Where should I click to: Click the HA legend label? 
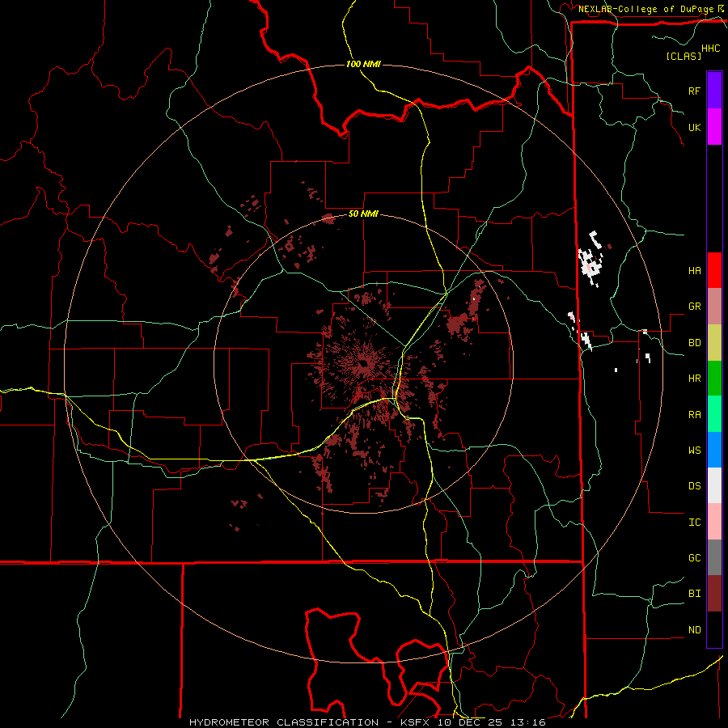pyautogui.click(x=694, y=271)
